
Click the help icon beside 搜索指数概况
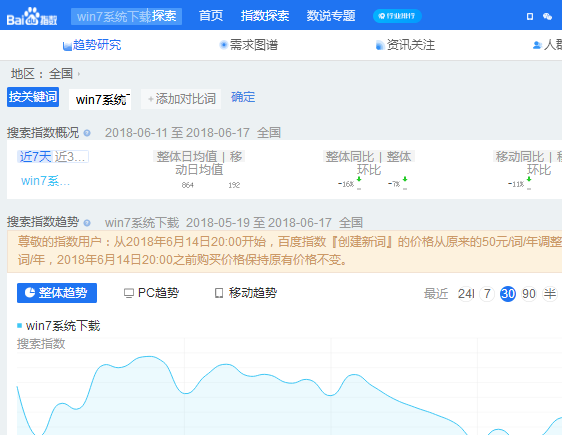(87, 133)
